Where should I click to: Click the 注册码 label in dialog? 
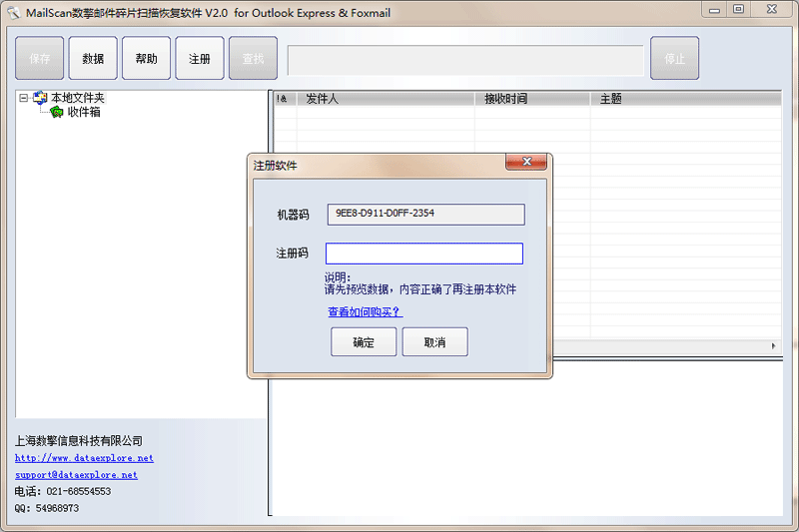[292, 253]
